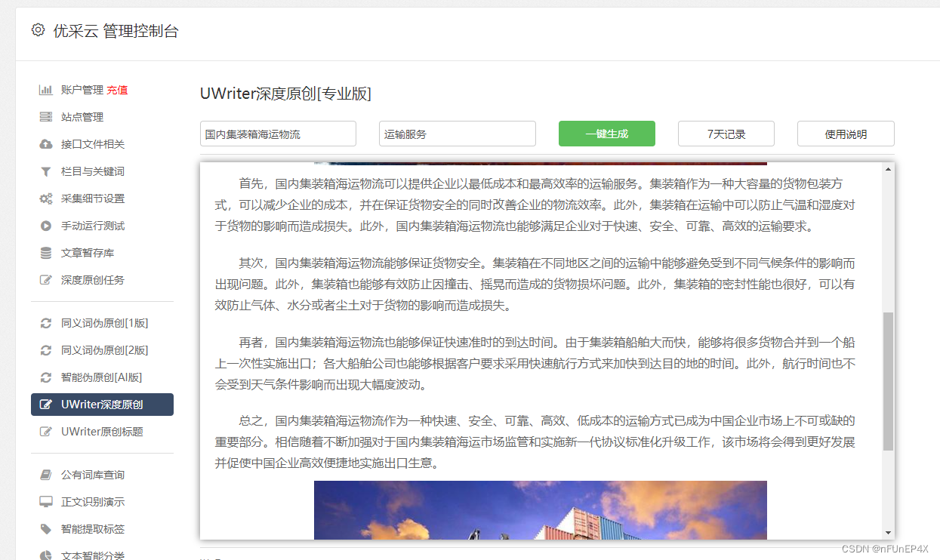
Task: Click the bar-chart icon beside 账户管理
Action: [47, 89]
